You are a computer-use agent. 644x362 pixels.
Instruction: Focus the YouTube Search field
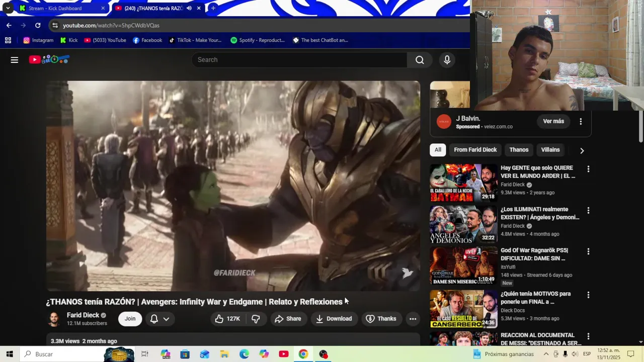coord(299,60)
